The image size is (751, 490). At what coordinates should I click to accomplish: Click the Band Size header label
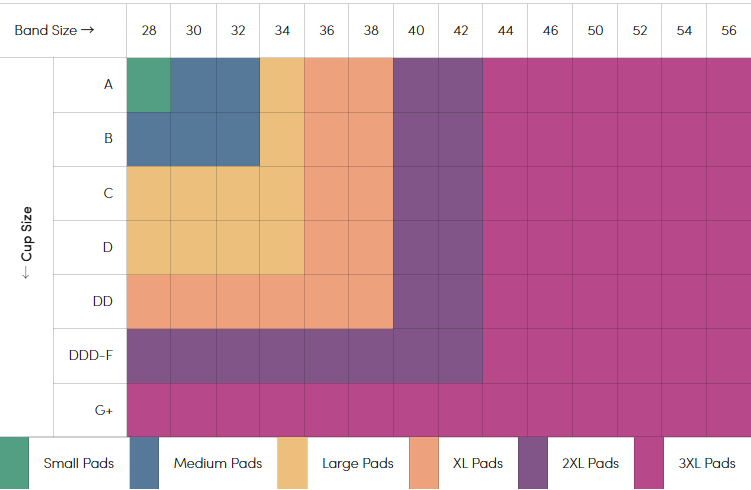pos(54,30)
